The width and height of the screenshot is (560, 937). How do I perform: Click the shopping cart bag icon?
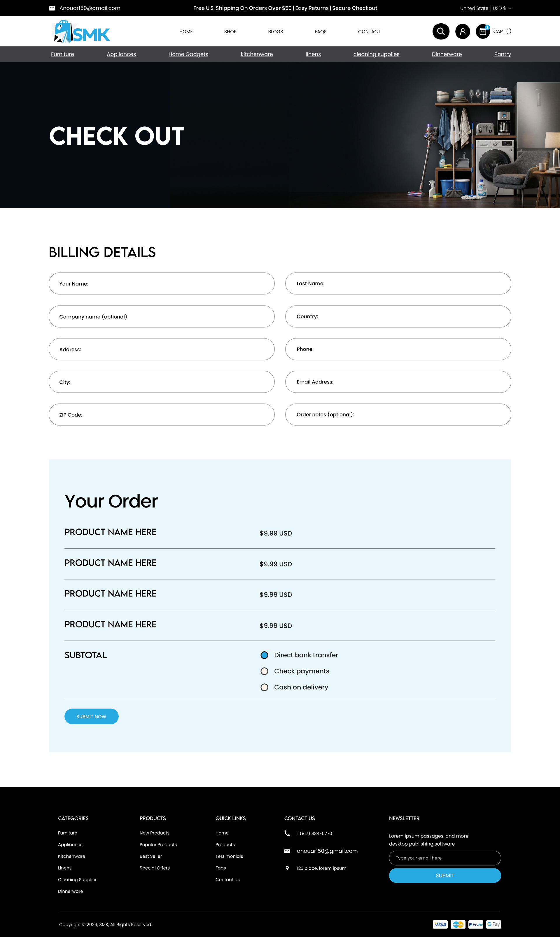[482, 31]
